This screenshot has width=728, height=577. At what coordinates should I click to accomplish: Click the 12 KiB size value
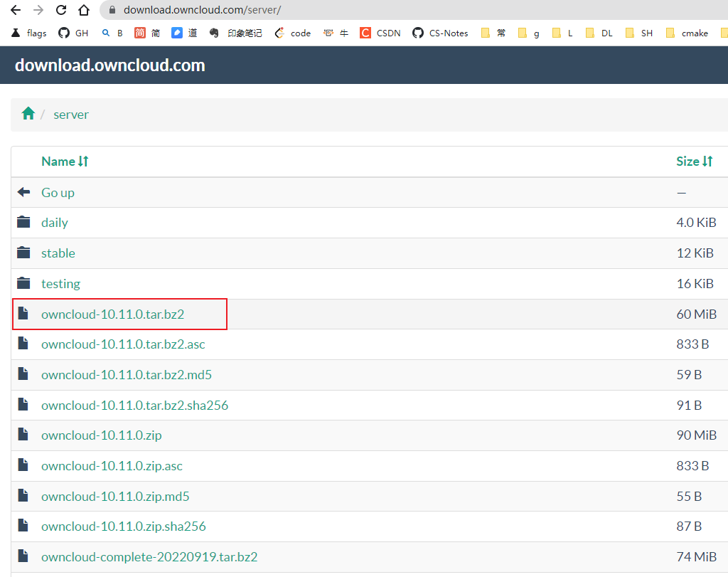point(695,253)
